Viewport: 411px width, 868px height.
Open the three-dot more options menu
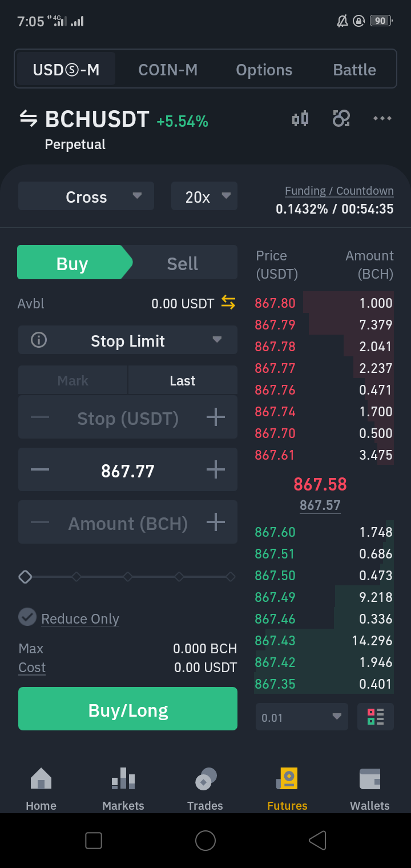point(382,118)
